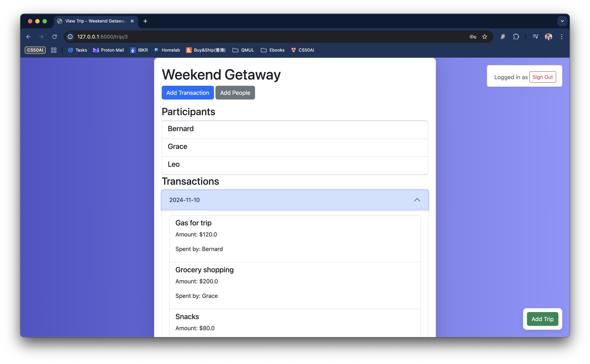Image resolution: width=590 pixels, height=364 pixels.
Task: Click the browser forward arrow
Action: pyautogui.click(x=41, y=37)
